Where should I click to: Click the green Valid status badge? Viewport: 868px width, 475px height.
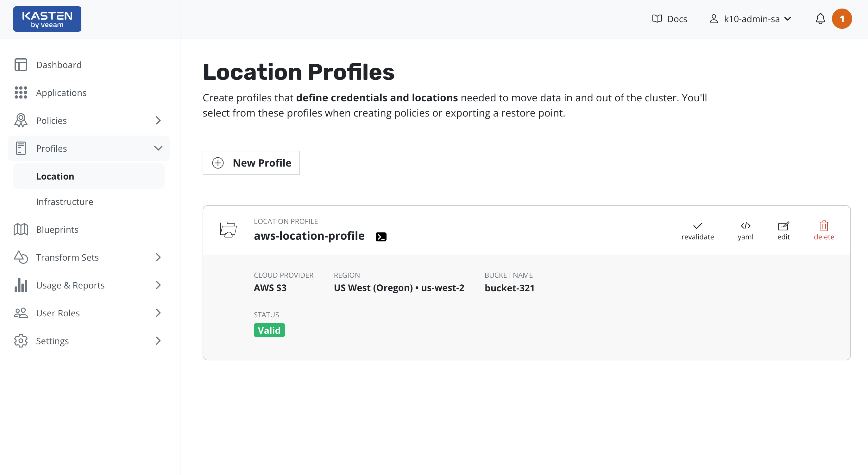[269, 330]
